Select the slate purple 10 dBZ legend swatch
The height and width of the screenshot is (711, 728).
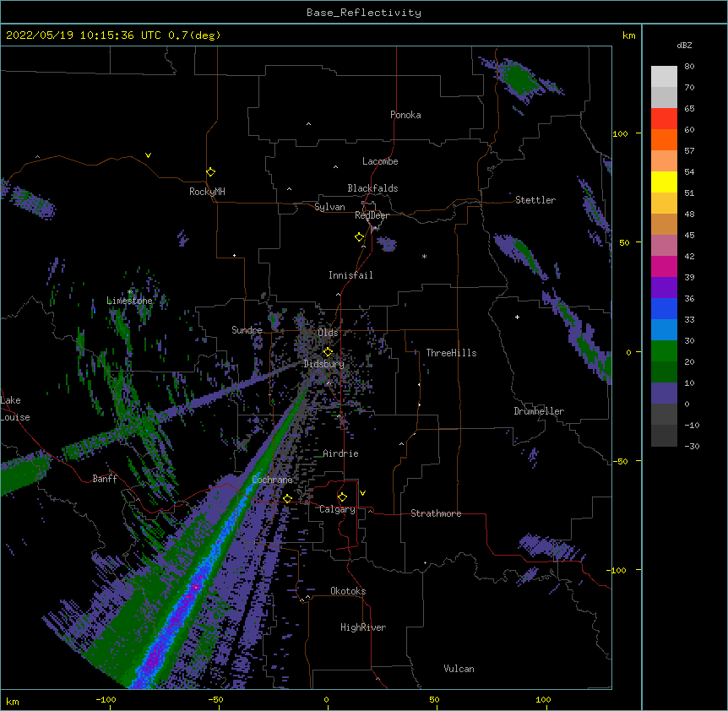[x=664, y=393]
